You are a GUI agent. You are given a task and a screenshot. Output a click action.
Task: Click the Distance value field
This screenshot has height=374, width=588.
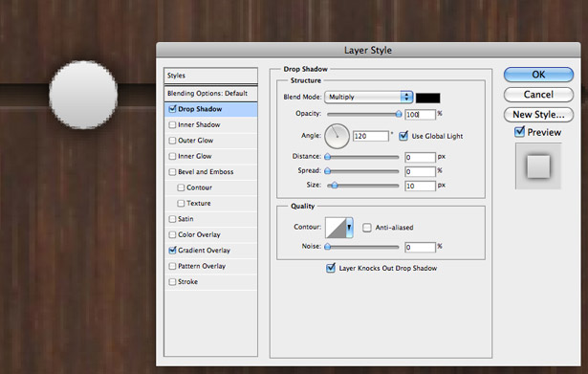420,157
